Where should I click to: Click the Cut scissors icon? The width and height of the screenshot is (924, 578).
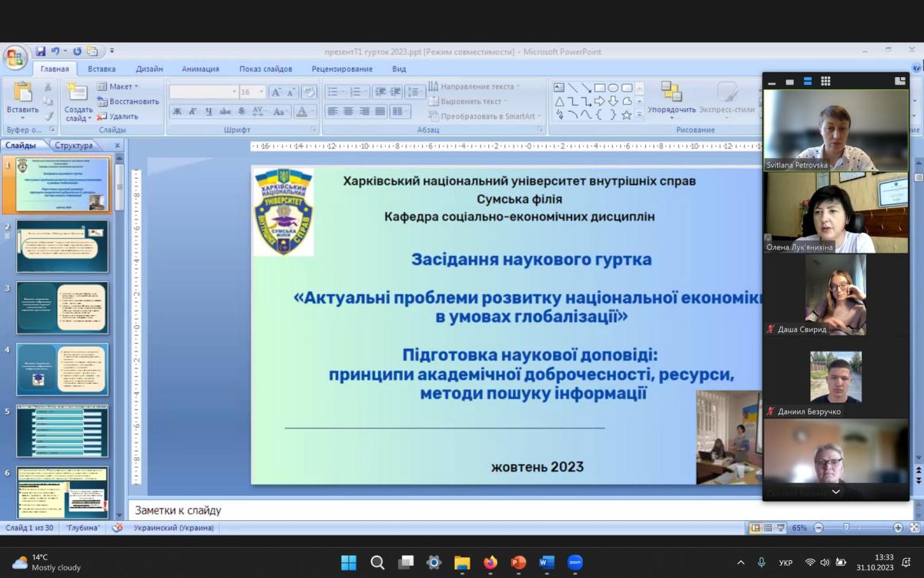coord(48,87)
